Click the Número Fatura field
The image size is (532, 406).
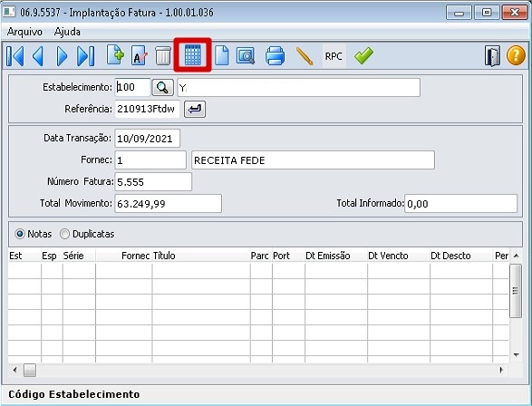tap(153, 182)
